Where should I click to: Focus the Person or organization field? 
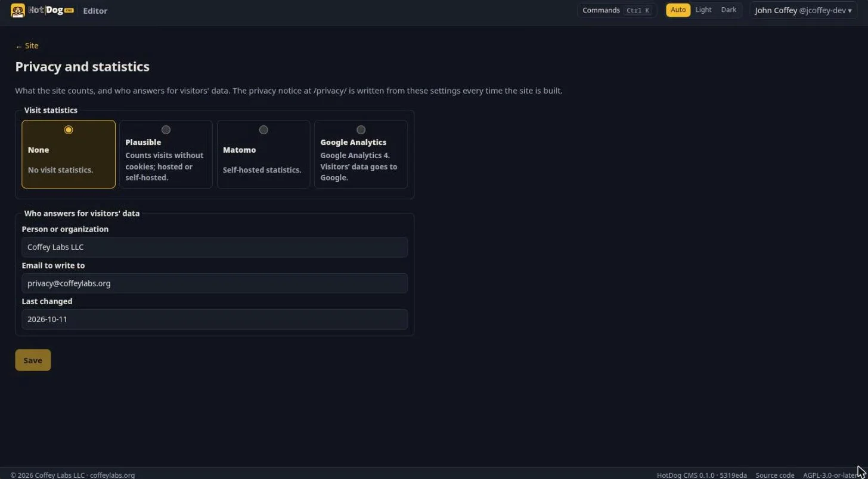pos(215,247)
